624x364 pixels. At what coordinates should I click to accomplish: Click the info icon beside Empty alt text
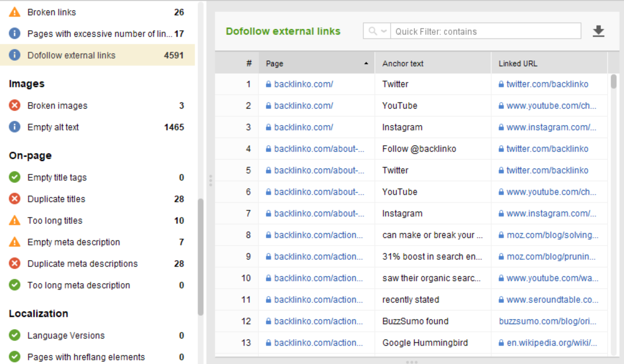pos(15,127)
